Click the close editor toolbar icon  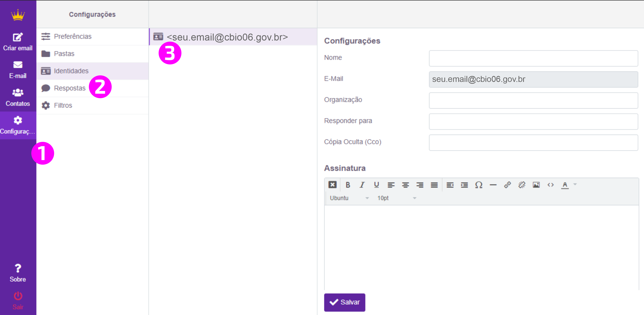(x=332, y=185)
